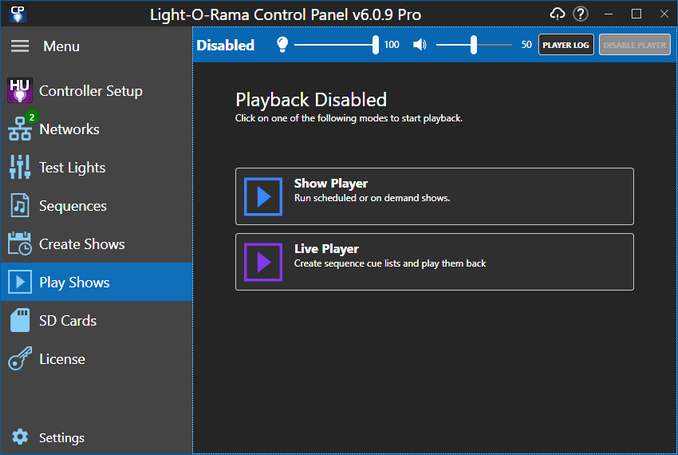Maximize the Control Panel window
678x455 pixels.
click(x=636, y=14)
